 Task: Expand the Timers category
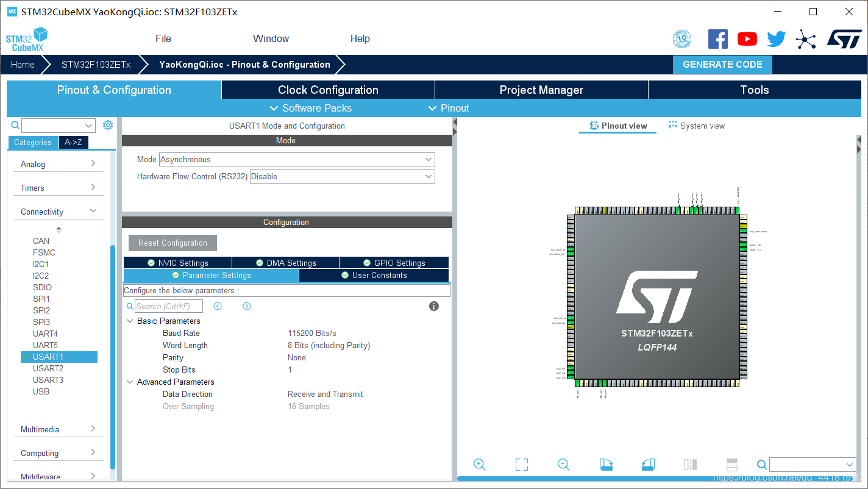[59, 188]
